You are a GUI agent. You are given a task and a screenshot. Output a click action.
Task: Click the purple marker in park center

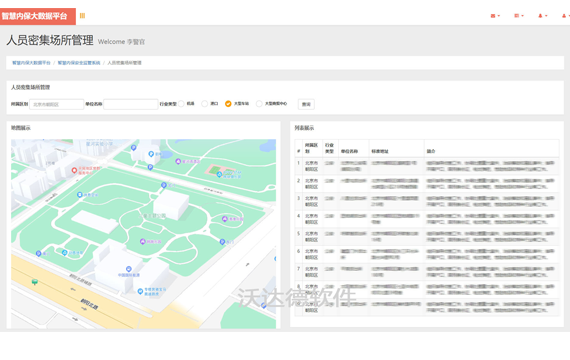143,241
